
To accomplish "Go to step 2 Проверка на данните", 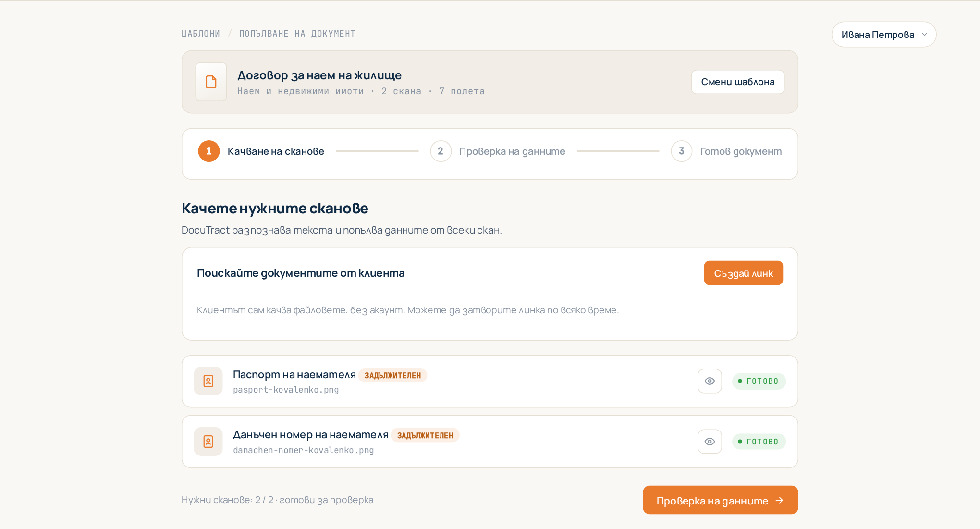I will click(498, 151).
